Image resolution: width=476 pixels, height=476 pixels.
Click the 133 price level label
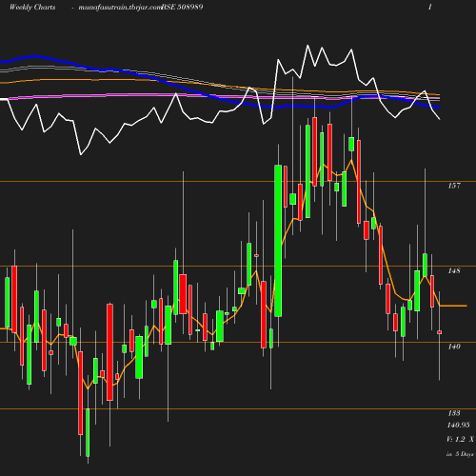454,413
